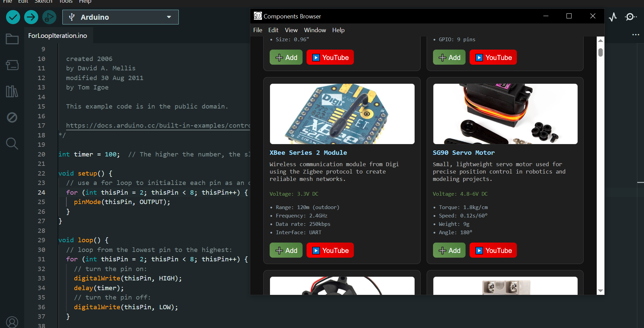Click Add on the GPIO 9 pins card

pos(449,57)
